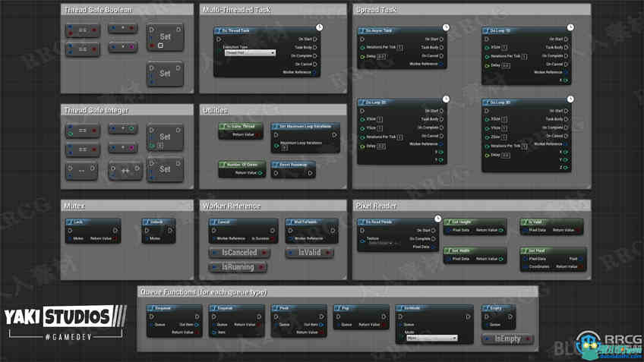The height and width of the screenshot is (362, 644).
Task: Click the Unlock node header in Mutex
Action: (159, 222)
